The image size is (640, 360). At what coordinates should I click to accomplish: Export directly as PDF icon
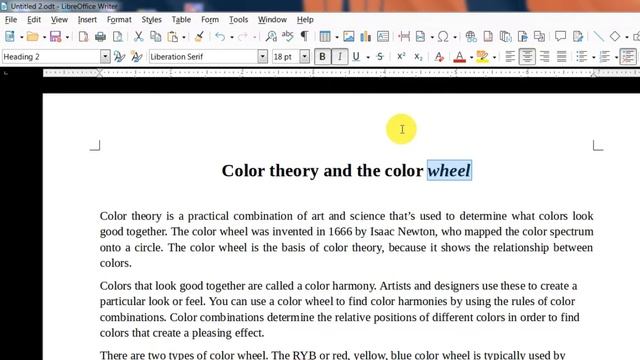coord(83,37)
